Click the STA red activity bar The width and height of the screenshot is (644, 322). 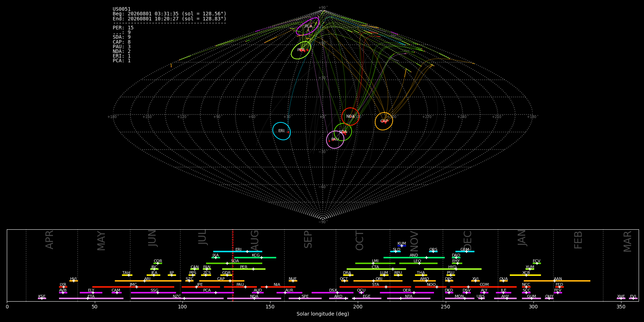(x=375, y=287)
